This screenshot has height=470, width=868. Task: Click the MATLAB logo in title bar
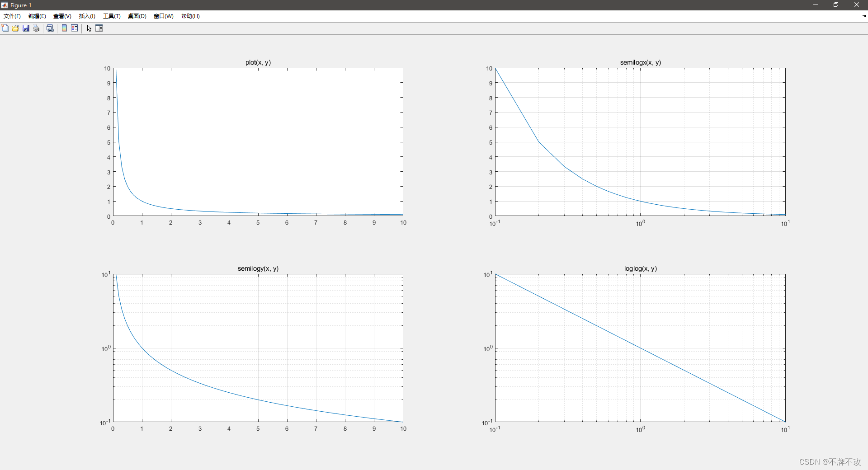5,5
